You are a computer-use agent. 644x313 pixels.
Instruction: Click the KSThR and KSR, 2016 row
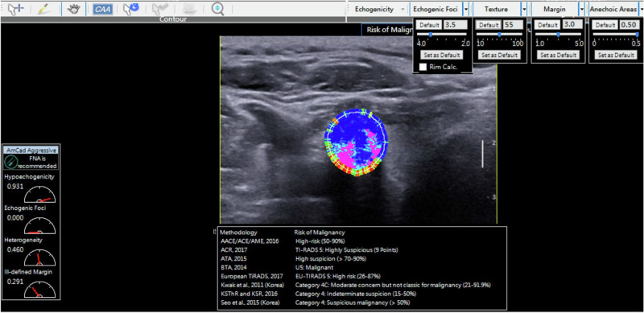[361, 294]
